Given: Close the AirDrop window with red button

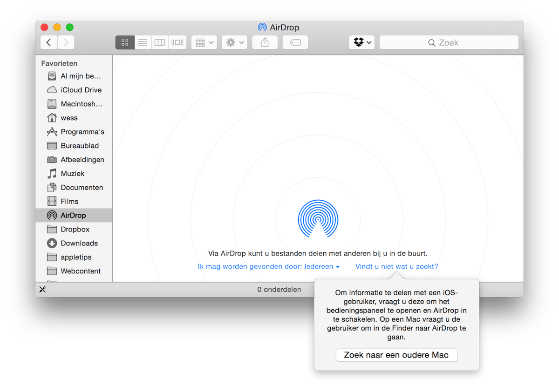Looking at the screenshot, I should (45, 27).
